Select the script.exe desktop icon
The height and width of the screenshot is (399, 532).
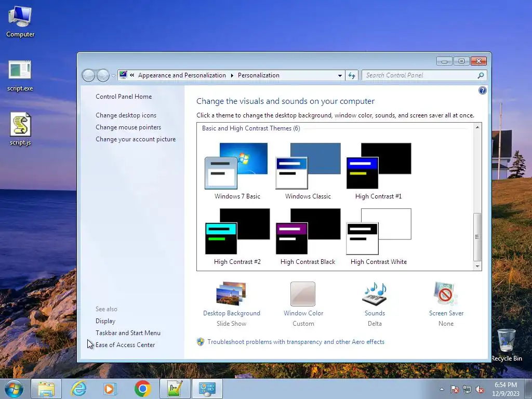(20, 76)
